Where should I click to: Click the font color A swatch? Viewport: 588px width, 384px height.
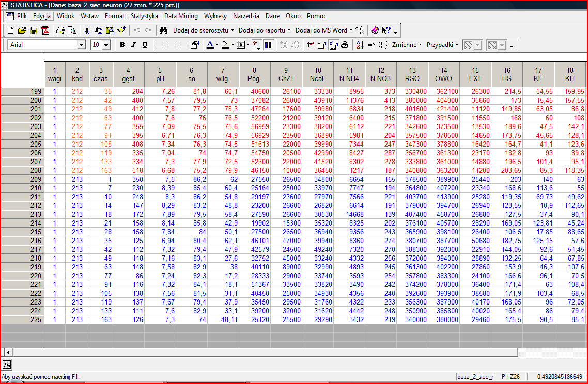point(210,45)
